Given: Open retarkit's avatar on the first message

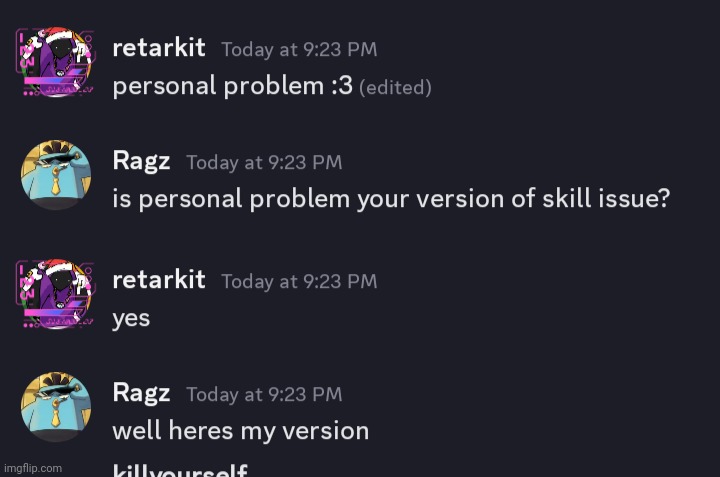Looking at the screenshot, I should (56, 62).
